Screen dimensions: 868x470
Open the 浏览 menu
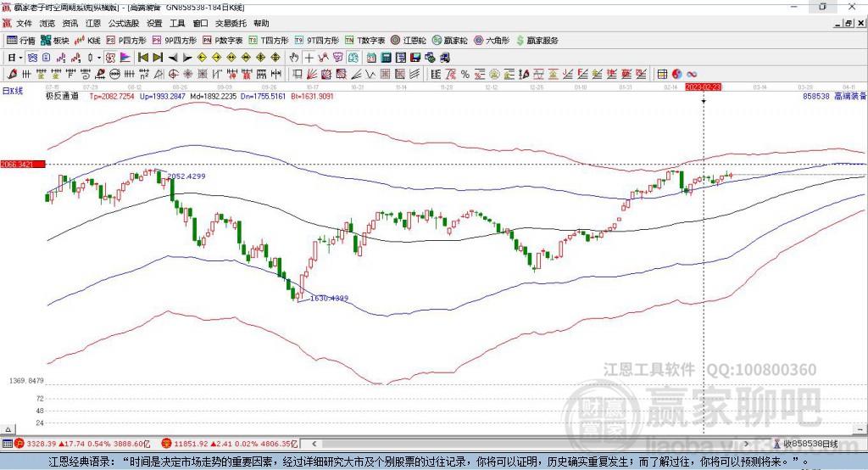click(x=47, y=23)
